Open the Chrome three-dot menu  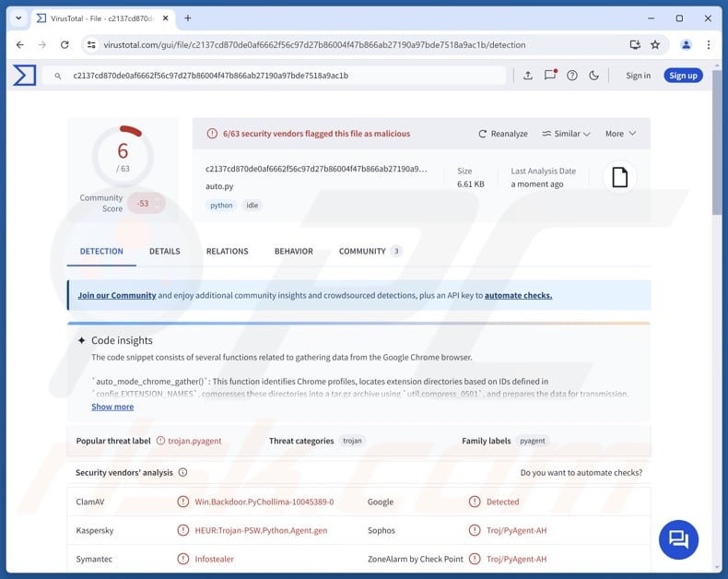coord(709,44)
